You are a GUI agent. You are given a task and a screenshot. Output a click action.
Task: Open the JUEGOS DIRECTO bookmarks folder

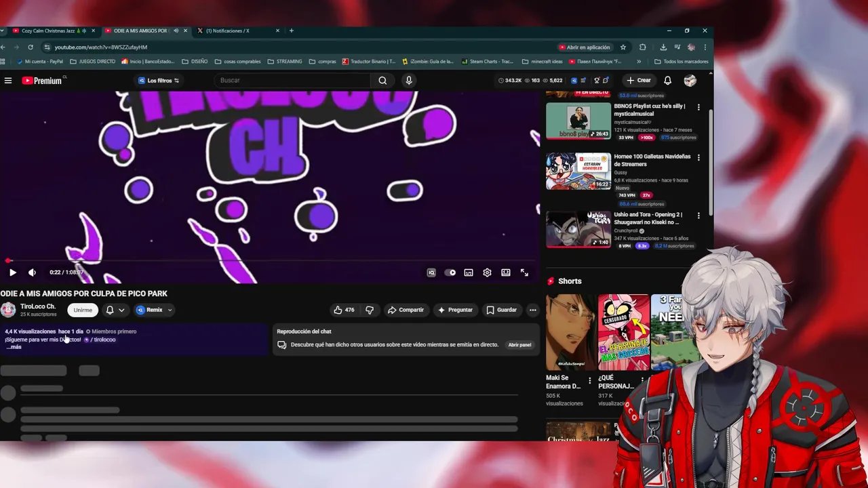point(92,62)
